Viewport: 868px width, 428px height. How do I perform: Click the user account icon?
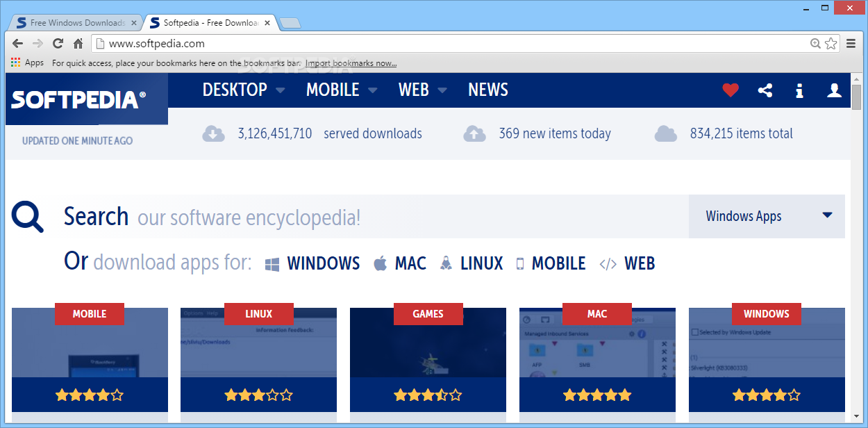[x=835, y=90]
